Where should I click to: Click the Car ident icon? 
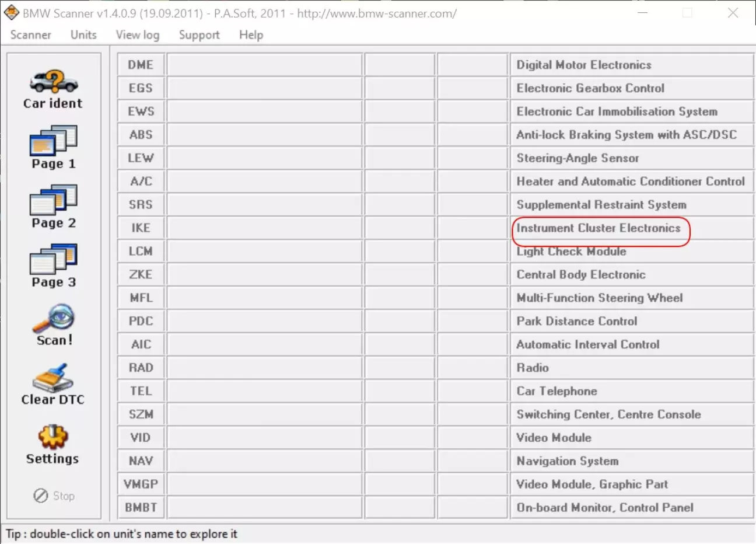(x=53, y=83)
